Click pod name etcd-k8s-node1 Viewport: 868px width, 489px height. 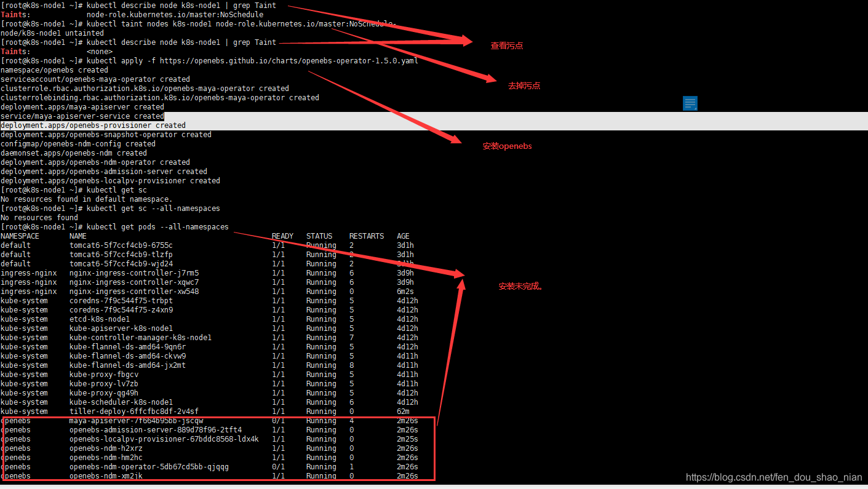click(100, 319)
